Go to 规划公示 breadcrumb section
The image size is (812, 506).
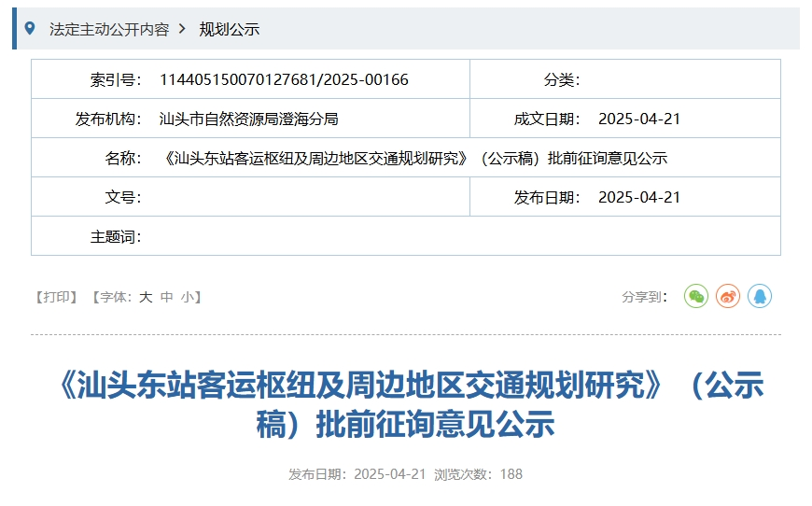click(229, 29)
